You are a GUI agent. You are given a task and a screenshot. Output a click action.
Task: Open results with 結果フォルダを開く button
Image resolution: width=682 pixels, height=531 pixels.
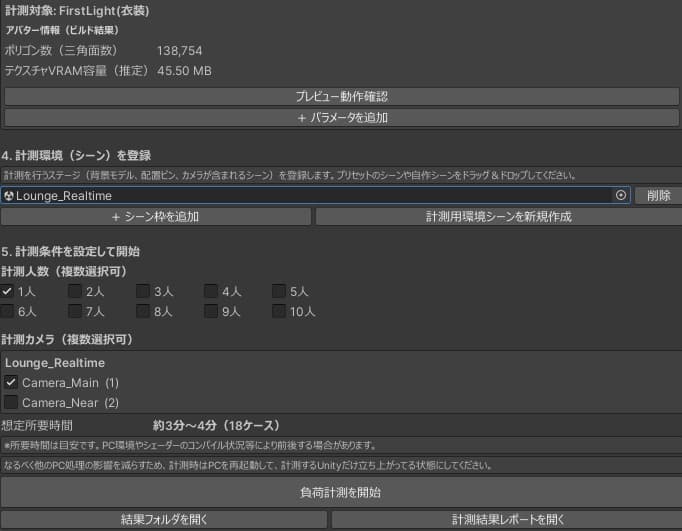(164, 519)
